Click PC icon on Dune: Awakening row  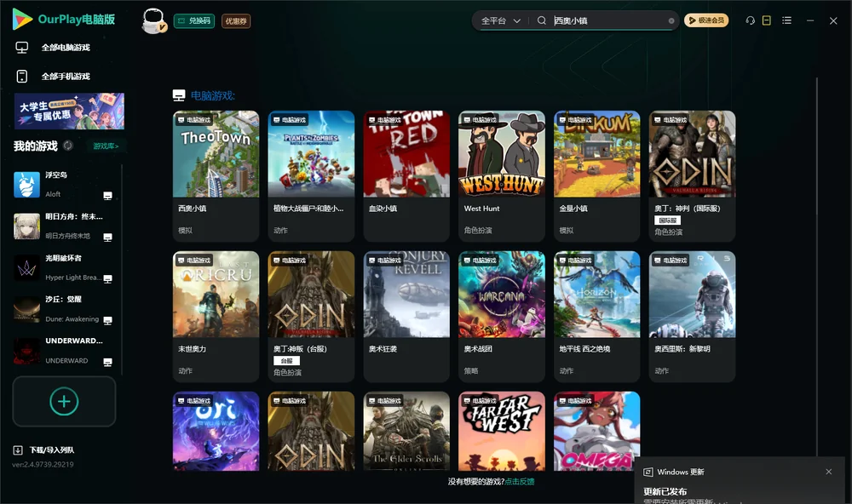tap(107, 320)
